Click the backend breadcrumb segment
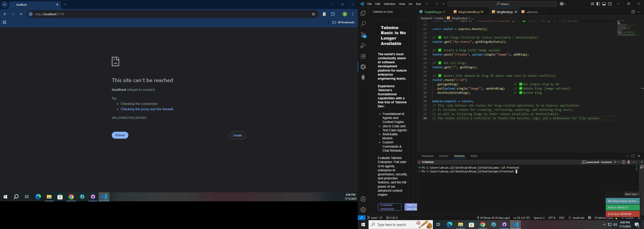644x229 pixels. click(x=426, y=18)
